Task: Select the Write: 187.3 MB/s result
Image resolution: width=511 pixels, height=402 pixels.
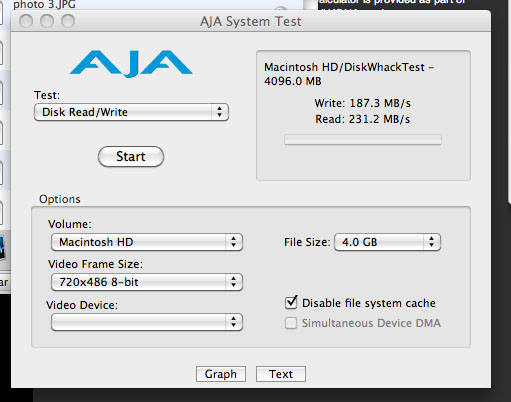Action: (x=363, y=103)
